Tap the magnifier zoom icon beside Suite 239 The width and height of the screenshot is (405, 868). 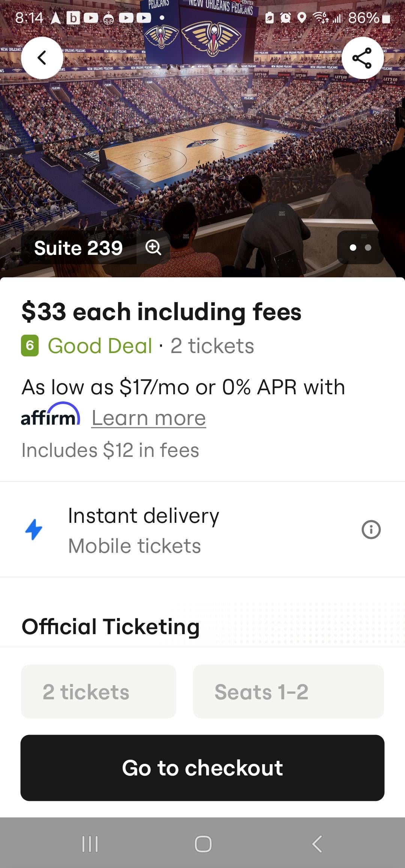coord(153,247)
